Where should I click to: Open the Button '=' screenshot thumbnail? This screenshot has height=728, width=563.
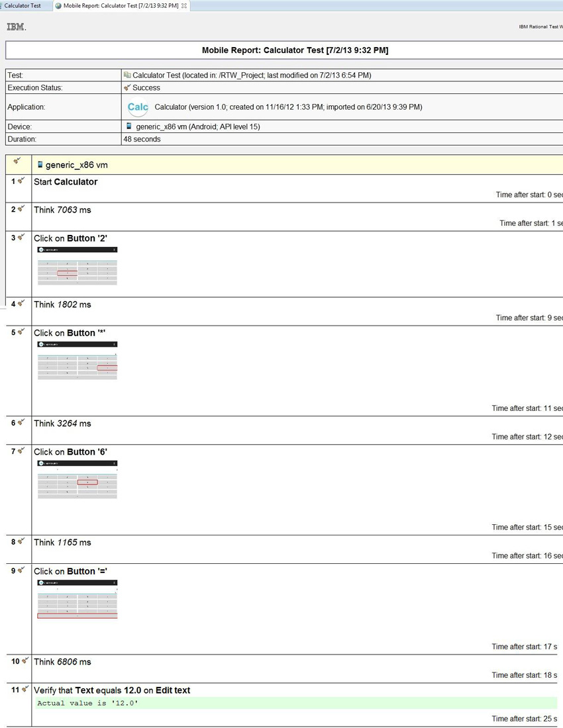(x=77, y=600)
